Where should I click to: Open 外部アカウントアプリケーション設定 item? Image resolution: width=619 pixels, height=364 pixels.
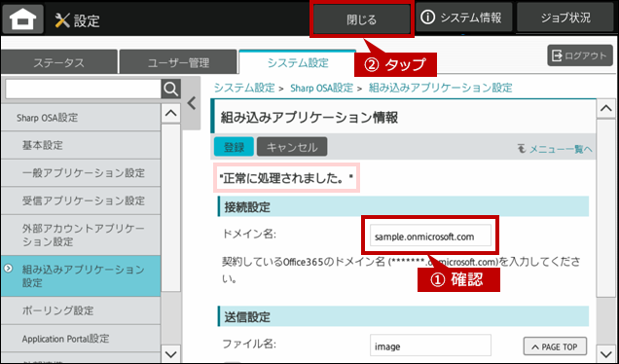[81, 235]
